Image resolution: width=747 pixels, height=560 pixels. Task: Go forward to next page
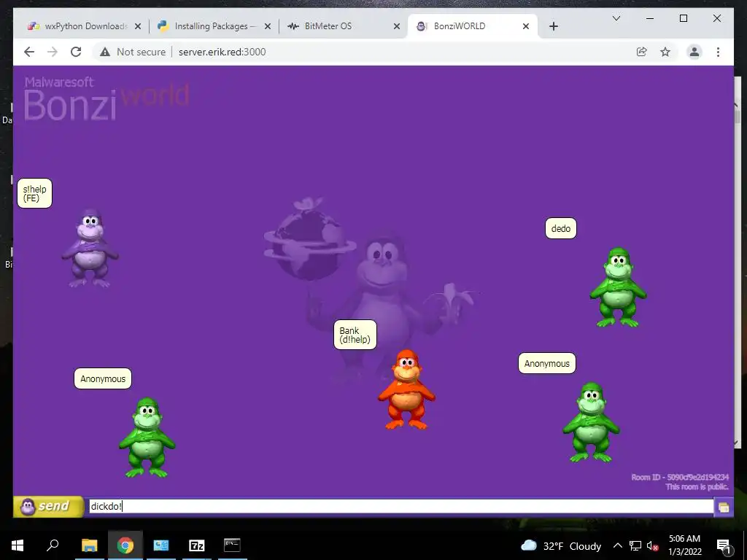click(x=53, y=52)
